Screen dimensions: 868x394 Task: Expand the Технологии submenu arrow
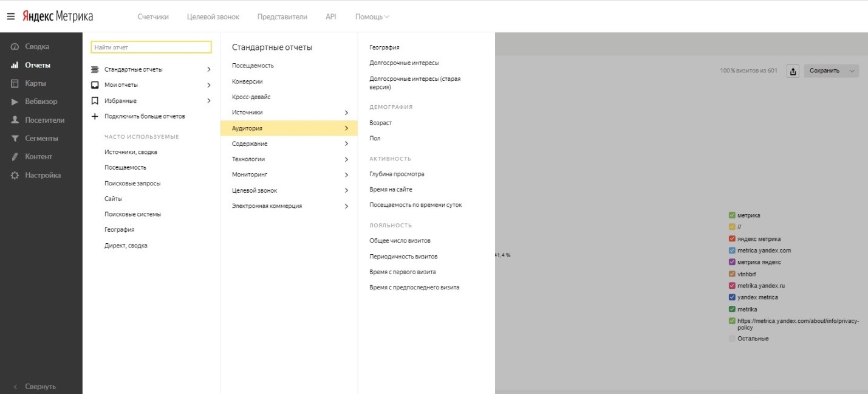coord(346,159)
